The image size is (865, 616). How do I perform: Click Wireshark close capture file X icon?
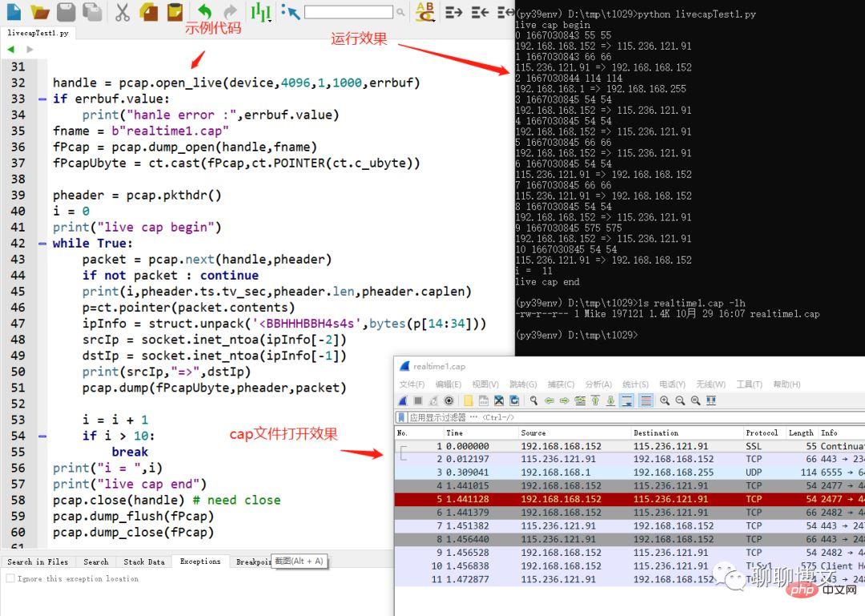499,401
